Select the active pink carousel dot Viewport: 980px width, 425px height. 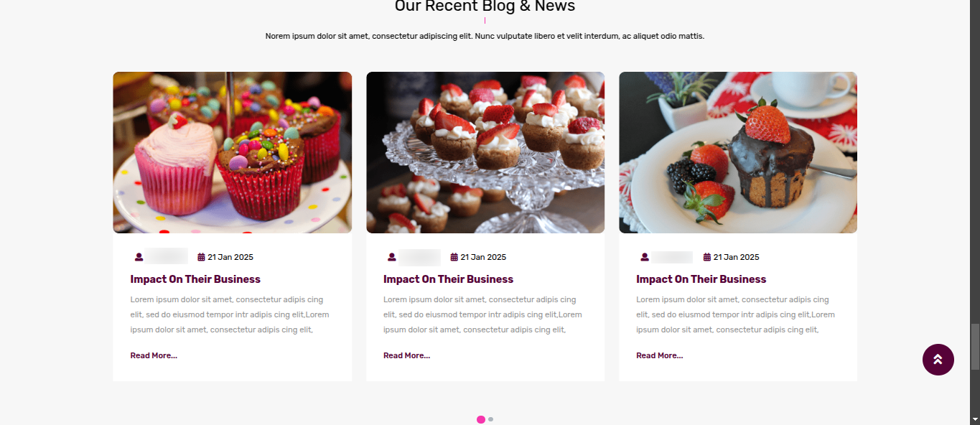[x=481, y=419]
